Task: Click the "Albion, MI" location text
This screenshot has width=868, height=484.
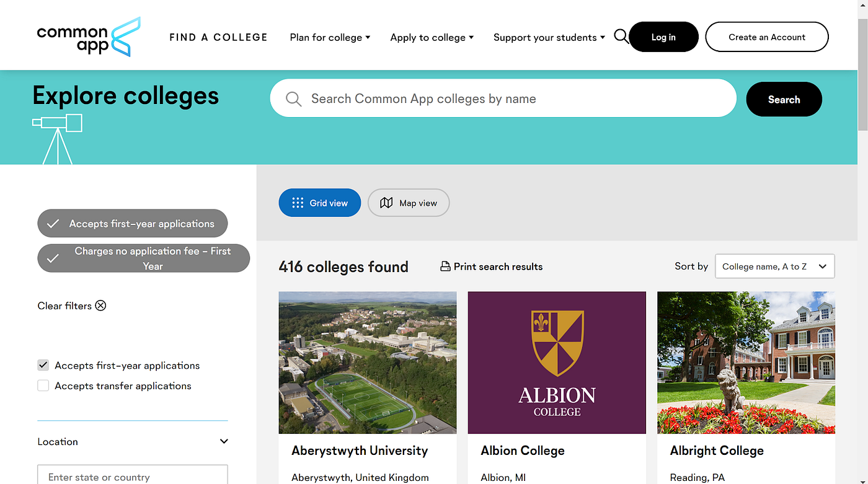Action: [503, 477]
